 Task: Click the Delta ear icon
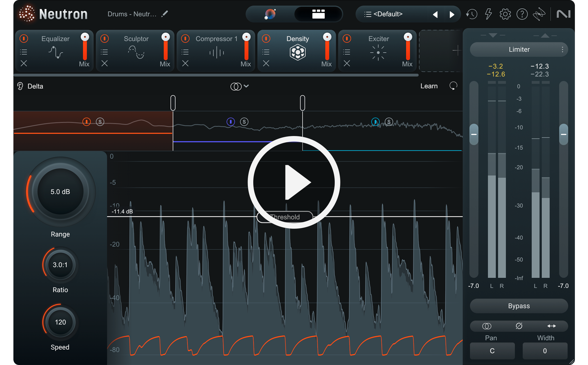coord(20,86)
